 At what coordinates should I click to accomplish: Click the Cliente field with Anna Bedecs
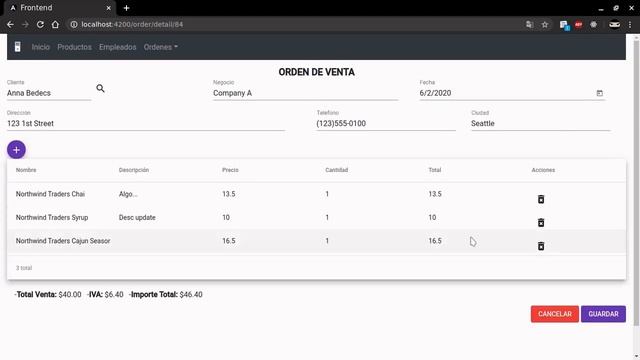click(x=49, y=93)
